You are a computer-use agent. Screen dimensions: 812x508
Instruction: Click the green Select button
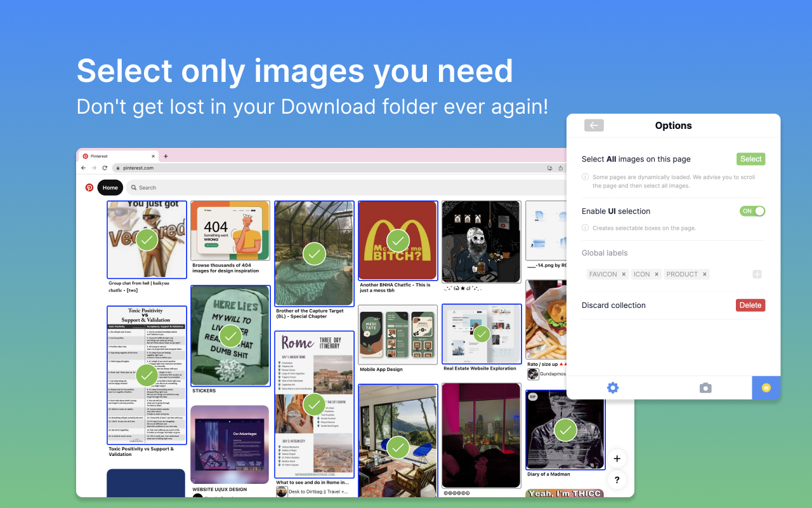[751, 159]
